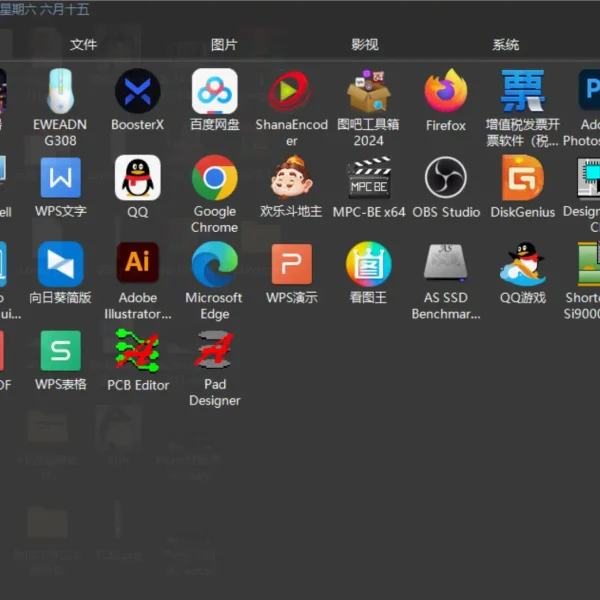Open the EWEADN G308 mouse app

60,92
